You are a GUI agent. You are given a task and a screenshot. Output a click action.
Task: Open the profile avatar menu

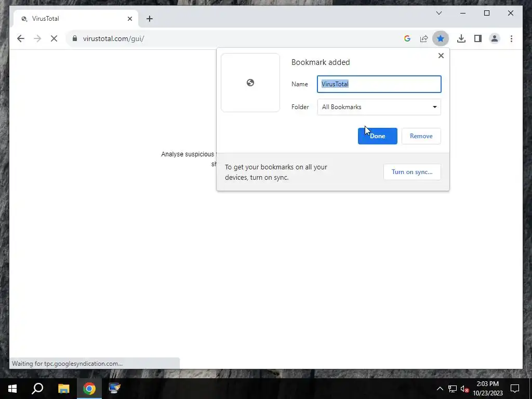[x=495, y=38]
